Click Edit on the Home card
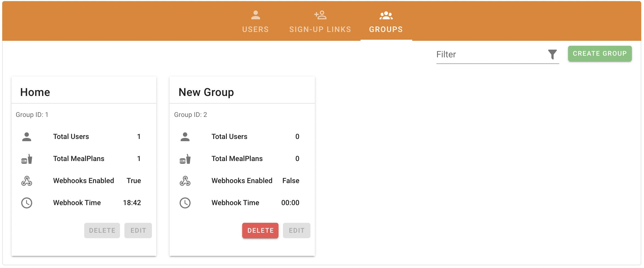Screen dimensions: 644x268 tap(138, 231)
